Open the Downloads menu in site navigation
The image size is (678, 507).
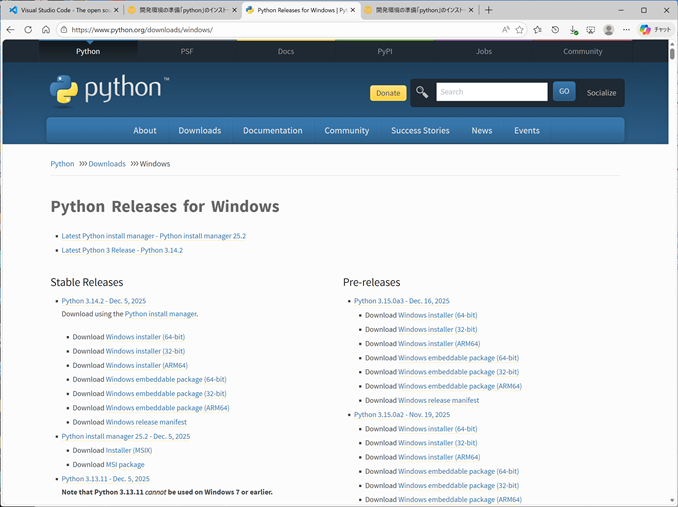pyautogui.click(x=199, y=130)
